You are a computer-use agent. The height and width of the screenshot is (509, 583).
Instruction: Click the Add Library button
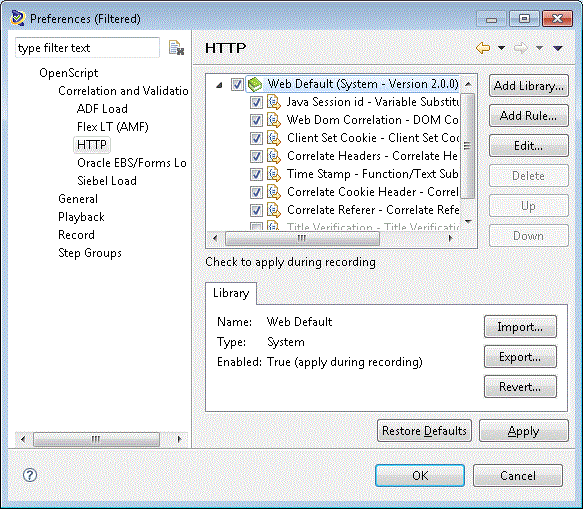pyautogui.click(x=529, y=86)
